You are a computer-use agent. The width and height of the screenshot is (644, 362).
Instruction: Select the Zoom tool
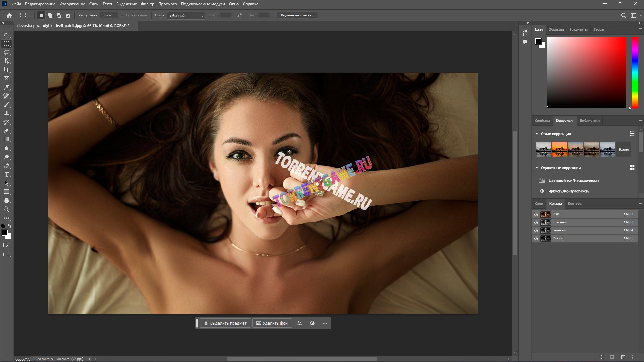point(6,209)
